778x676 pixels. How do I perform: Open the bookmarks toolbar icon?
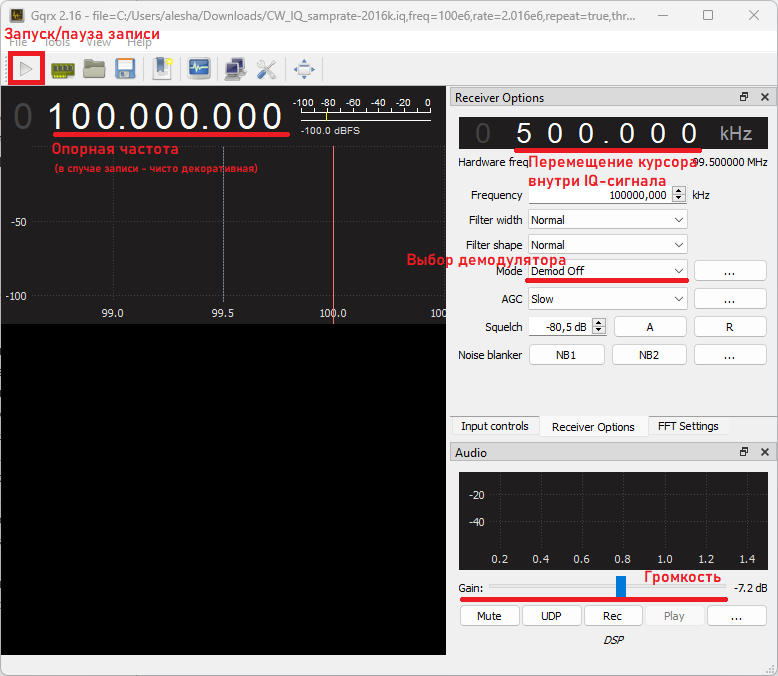click(x=162, y=69)
